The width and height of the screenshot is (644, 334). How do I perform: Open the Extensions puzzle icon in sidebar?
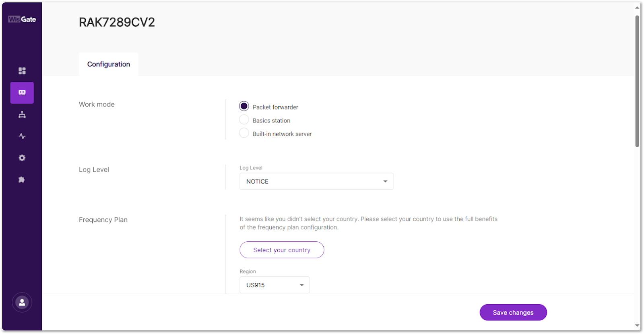(22, 179)
